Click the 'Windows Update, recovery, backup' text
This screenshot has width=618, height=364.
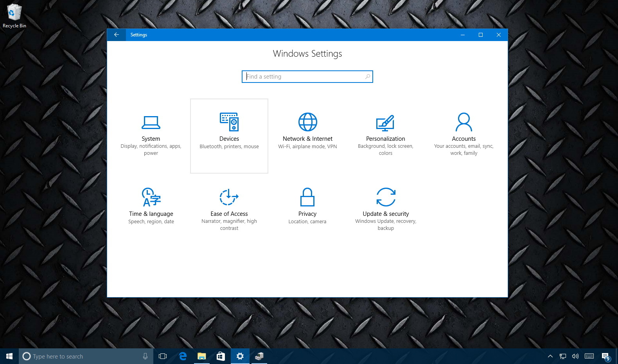(x=386, y=225)
